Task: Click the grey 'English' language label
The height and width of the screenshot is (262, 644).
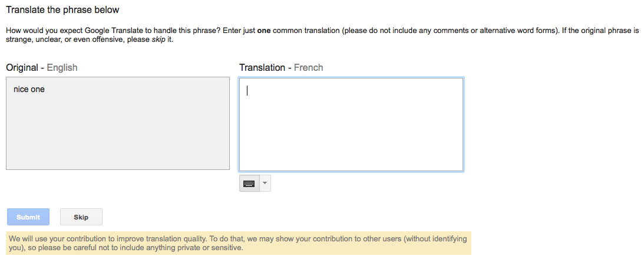Action: point(62,67)
